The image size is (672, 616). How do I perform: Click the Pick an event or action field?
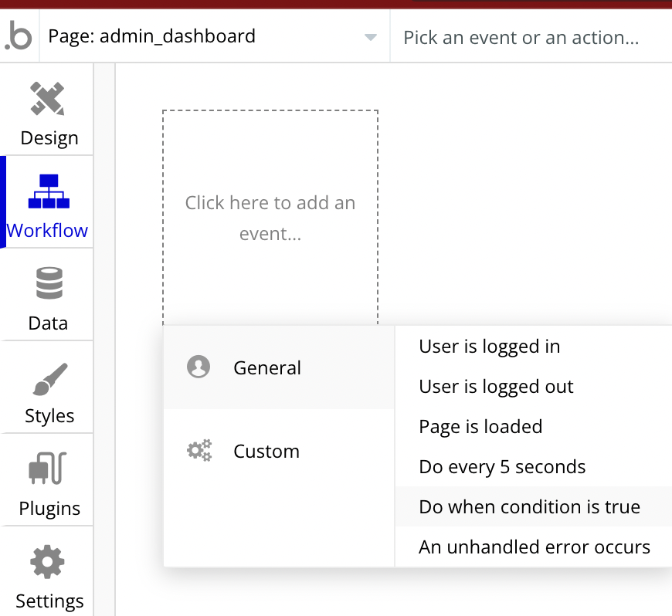(x=531, y=37)
